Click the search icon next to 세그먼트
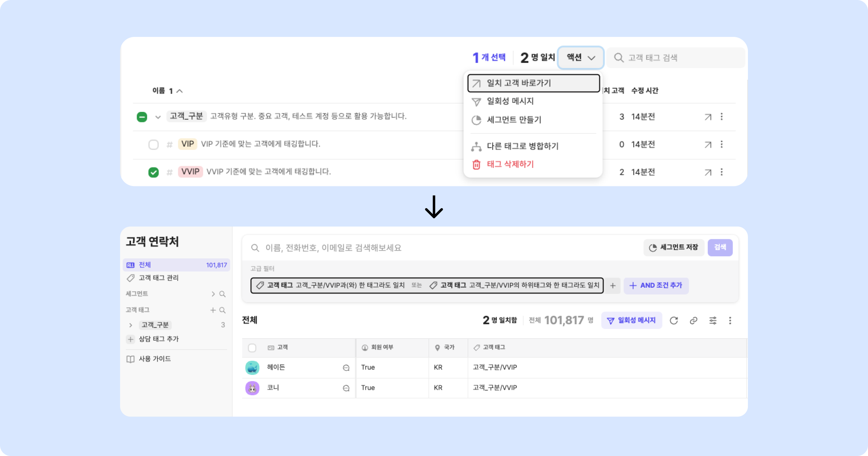 click(222, 294)
